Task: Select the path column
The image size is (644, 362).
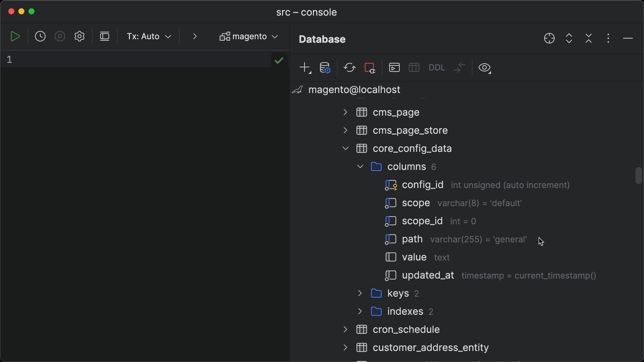Action: [x=412, y=239]
